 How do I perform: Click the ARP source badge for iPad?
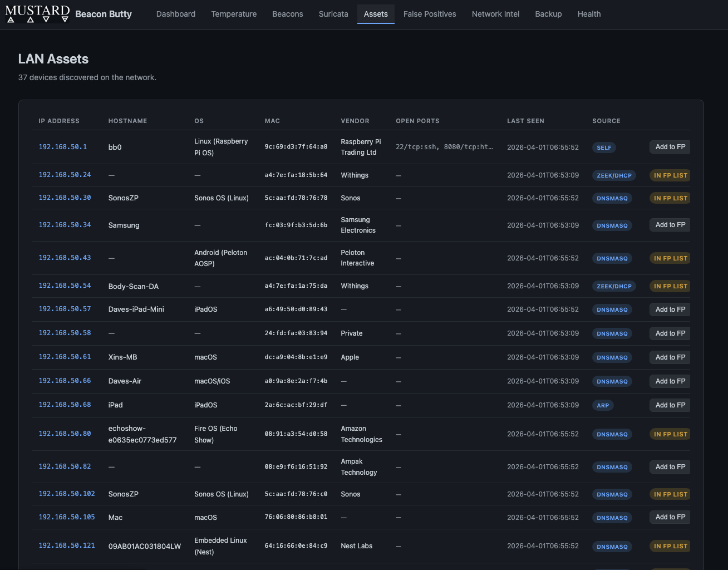click(x=603, y=405)
